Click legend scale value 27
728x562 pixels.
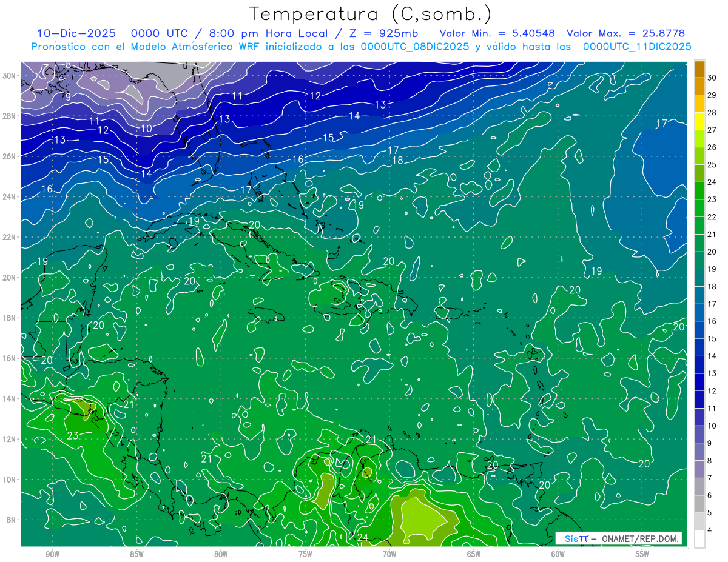(x=712, y=129)
